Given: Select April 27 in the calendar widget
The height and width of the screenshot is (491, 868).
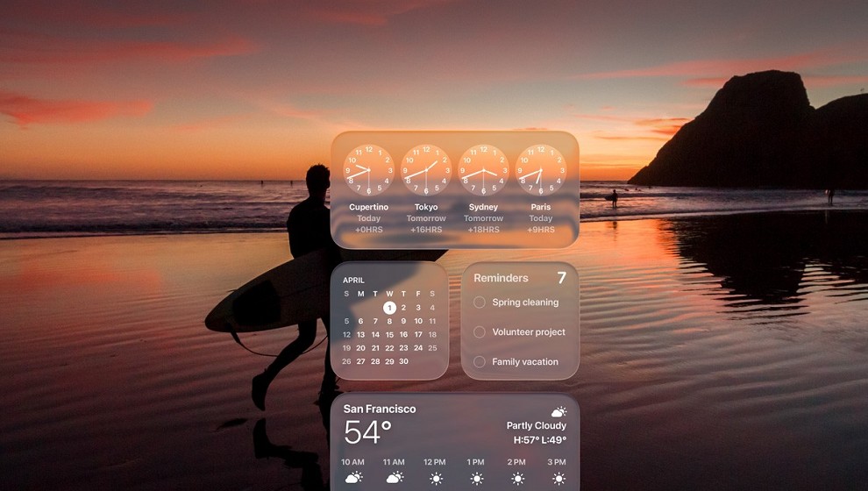Looking at the screenshot, I should tap(361, 361).
